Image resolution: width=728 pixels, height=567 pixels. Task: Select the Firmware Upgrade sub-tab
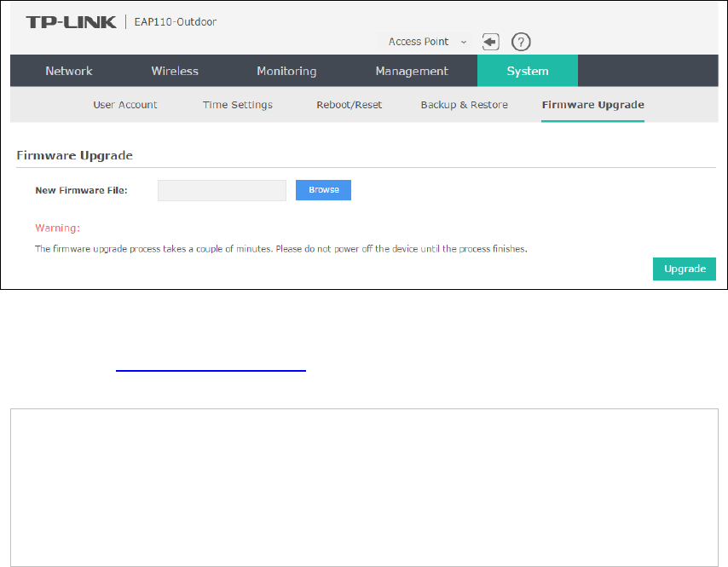(x=593, y=105)
